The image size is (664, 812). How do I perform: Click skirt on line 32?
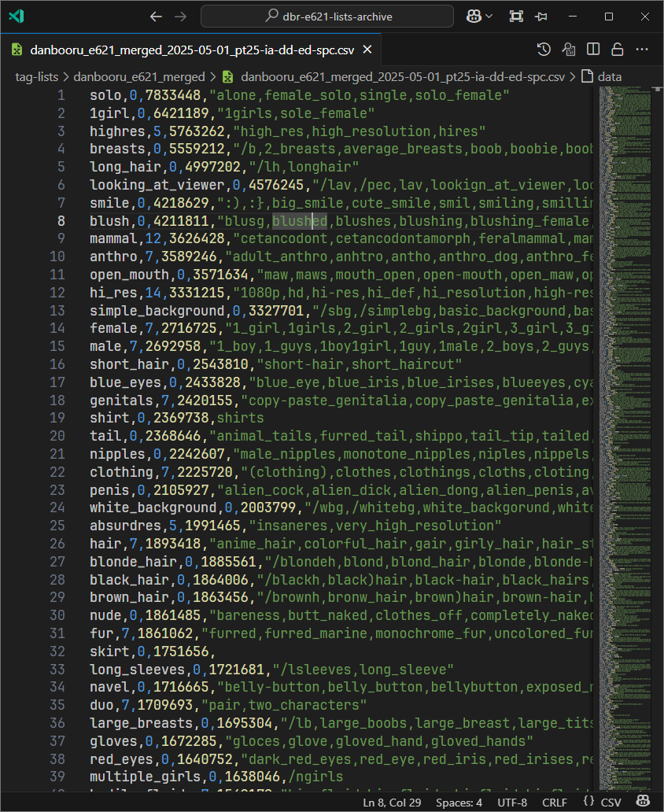110,651
